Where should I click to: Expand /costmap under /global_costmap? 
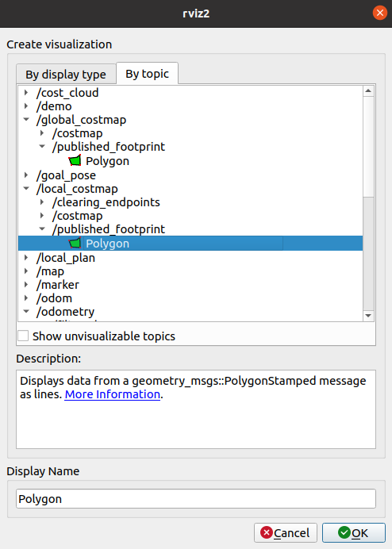(42, 133)
